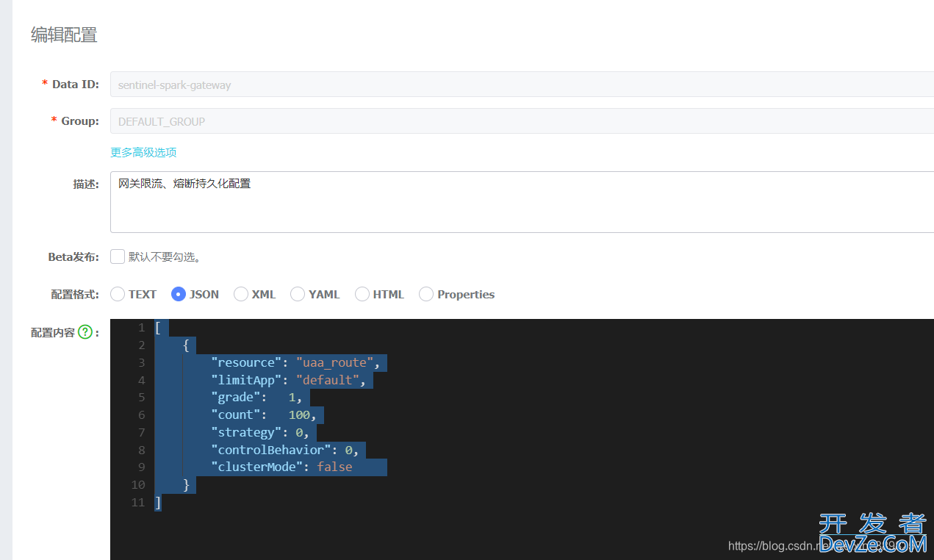Pick the HTML format radio button
The image size is (934, 560).
pos(362,294)
